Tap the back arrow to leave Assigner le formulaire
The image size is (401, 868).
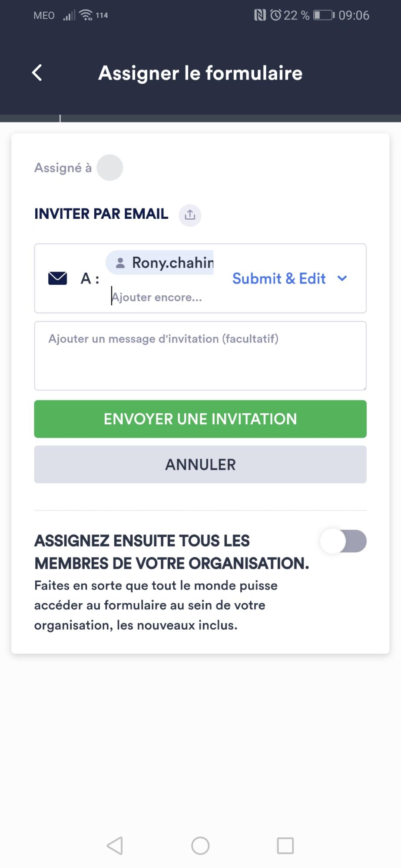pyautogui.click(x=36, y=73)
